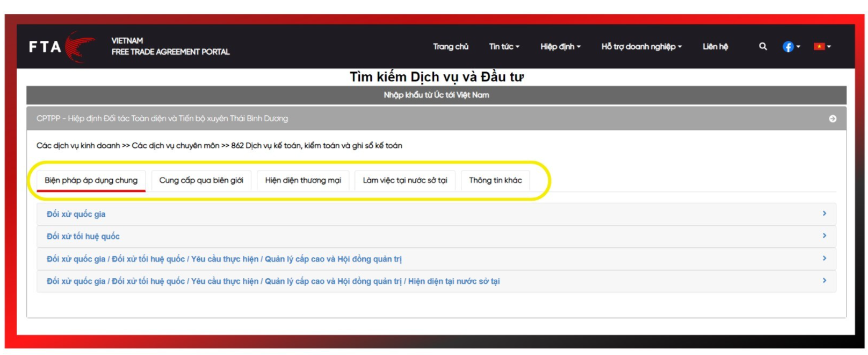Click the CPTPP header arrow icon
The image size is (868, 355).
pos(833,119)
